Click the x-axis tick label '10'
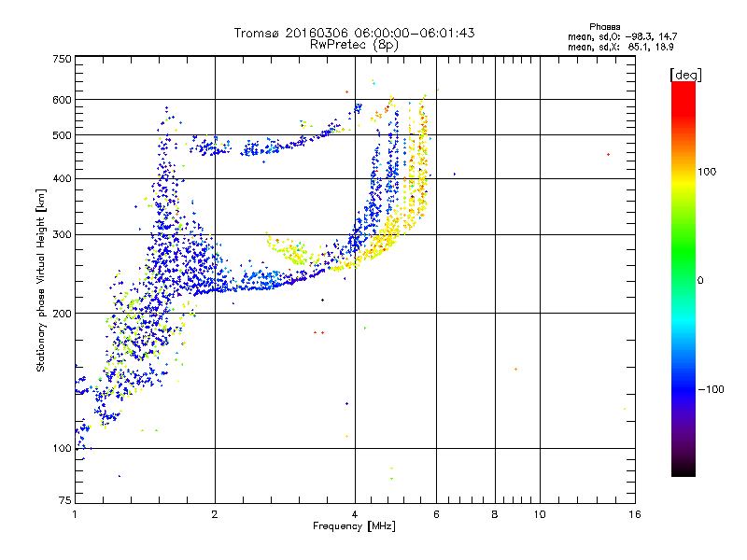 (x=540, y=514)
